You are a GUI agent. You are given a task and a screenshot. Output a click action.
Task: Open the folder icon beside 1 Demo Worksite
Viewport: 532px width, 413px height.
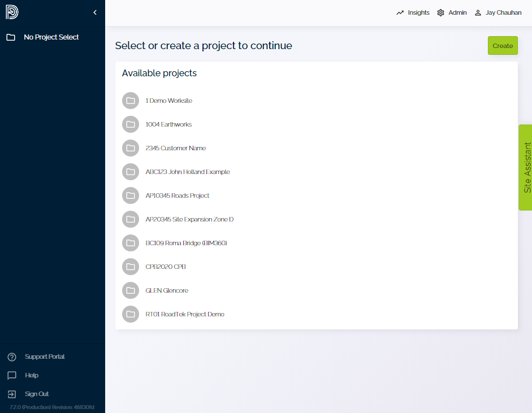(x=131, y=101)
